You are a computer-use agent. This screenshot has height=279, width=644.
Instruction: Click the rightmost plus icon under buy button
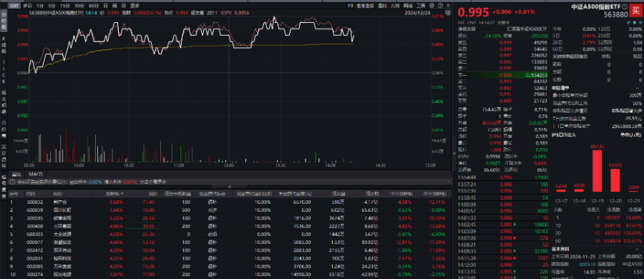pos(640,23)
